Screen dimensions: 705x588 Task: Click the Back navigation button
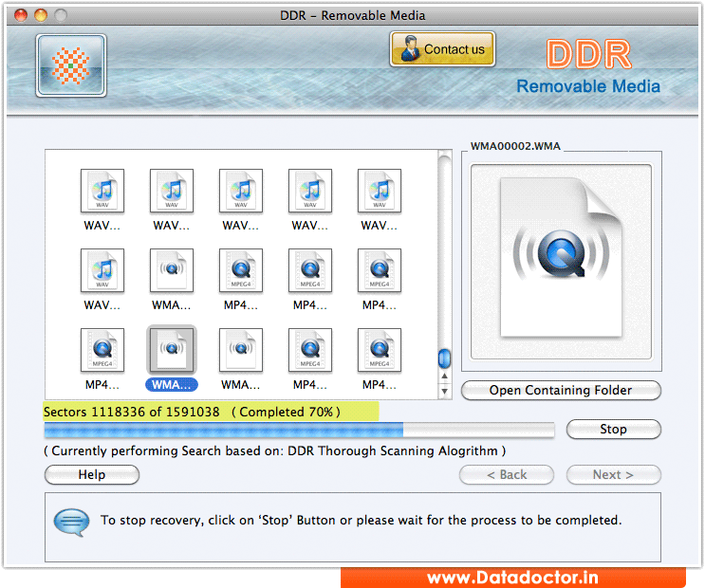point(507,474)
